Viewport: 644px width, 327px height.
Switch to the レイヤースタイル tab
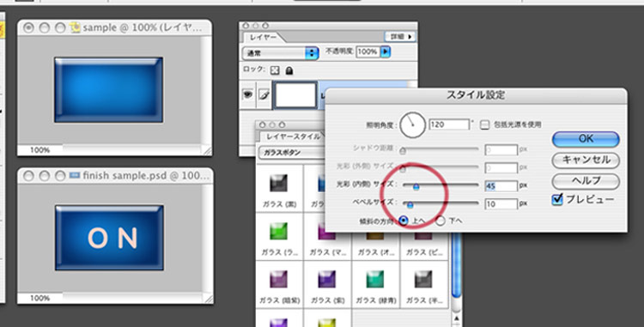click(x=293, y=136)
